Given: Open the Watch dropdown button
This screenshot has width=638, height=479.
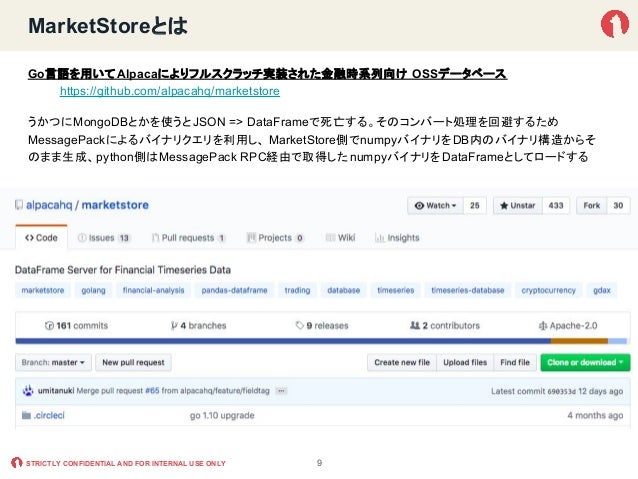Looking at the screenshot, I should coord(435,206).
